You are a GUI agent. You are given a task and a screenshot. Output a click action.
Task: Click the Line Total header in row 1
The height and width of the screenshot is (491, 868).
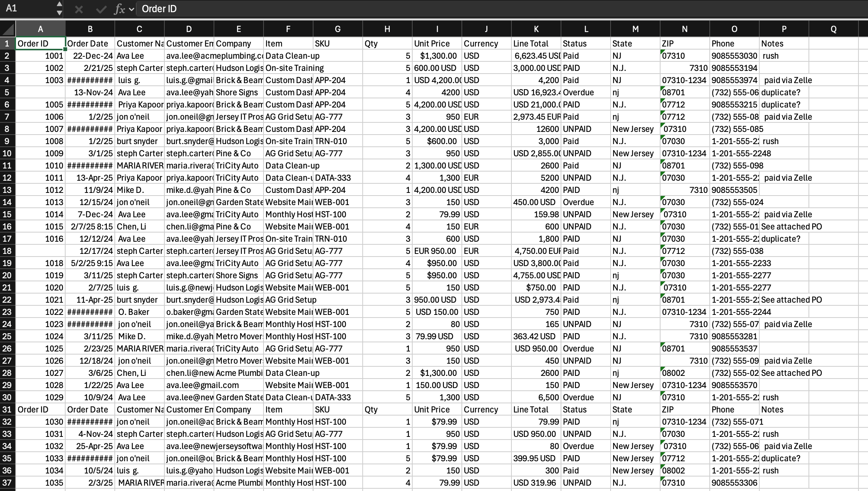pos(536,43)
